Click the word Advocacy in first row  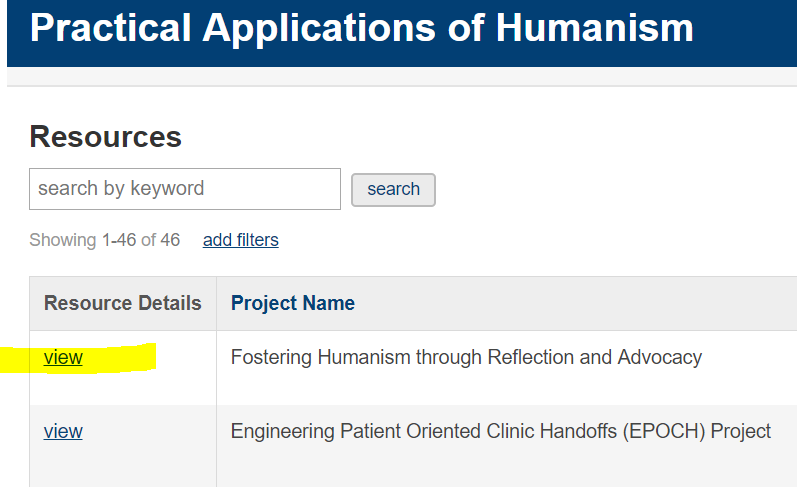(660, 357)
